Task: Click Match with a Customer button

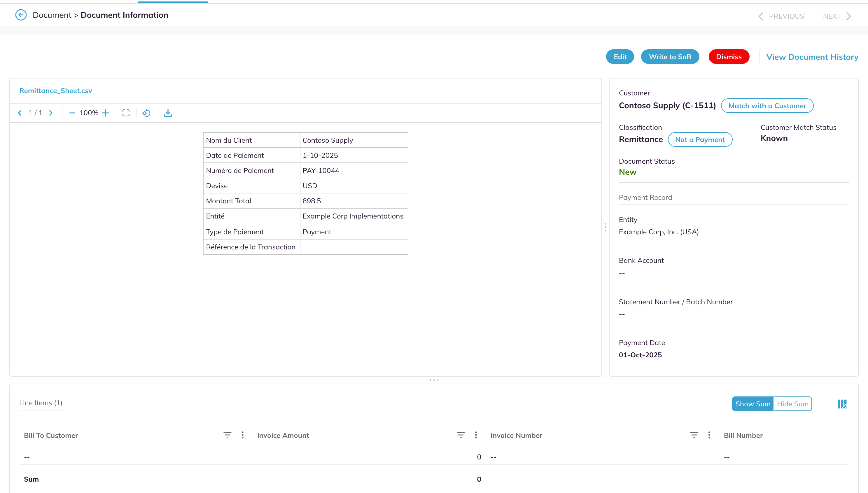Action: tap(767, 106)
